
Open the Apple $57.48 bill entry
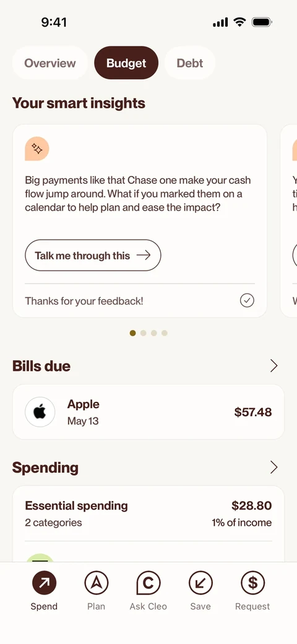click(x=148, y=412)
